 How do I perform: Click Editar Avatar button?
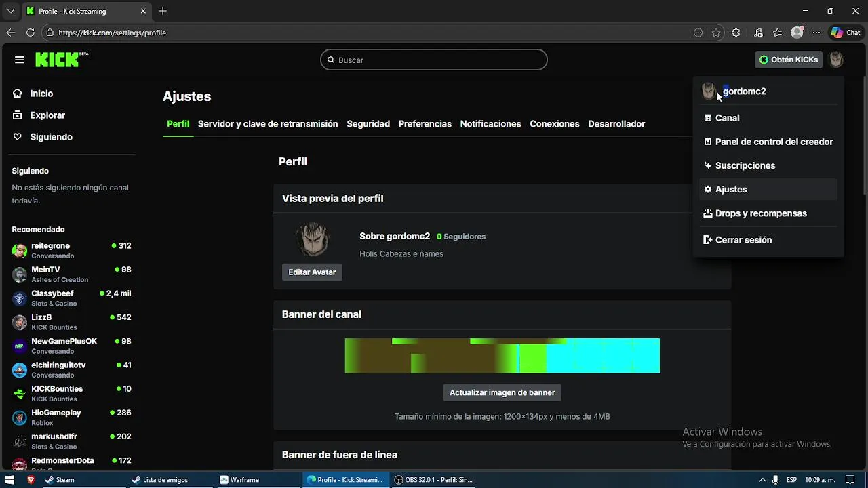(x=312, y=272)
